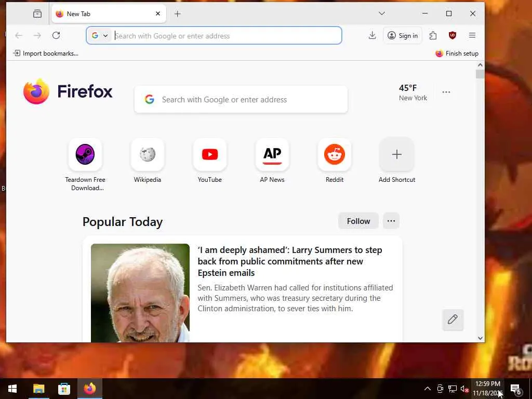Open Popular Today section options menu
The width and height of the screenshot is (532, 399).
[391, 221]
